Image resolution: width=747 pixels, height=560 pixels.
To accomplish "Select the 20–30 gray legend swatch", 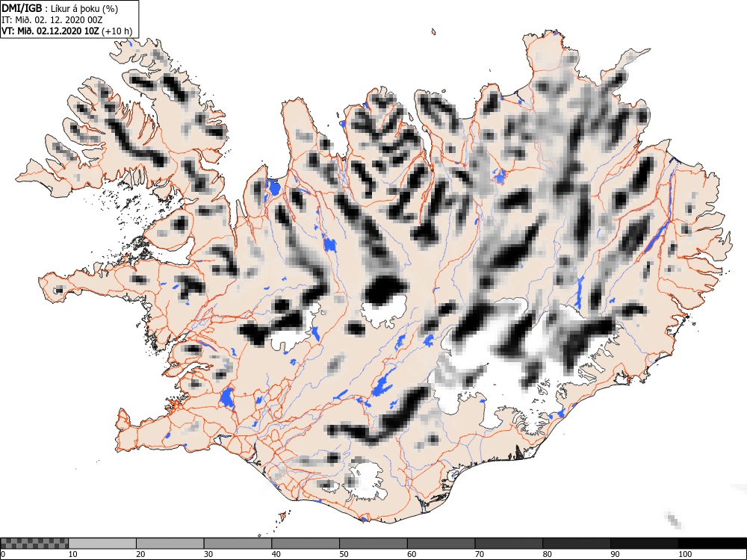I will [x=170, y=544].
